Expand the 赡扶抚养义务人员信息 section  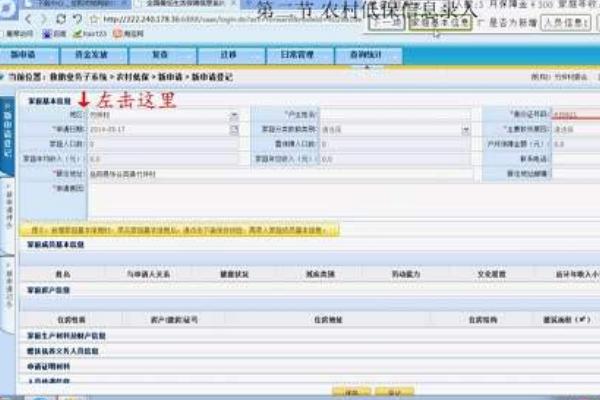(x=63, y=351)
